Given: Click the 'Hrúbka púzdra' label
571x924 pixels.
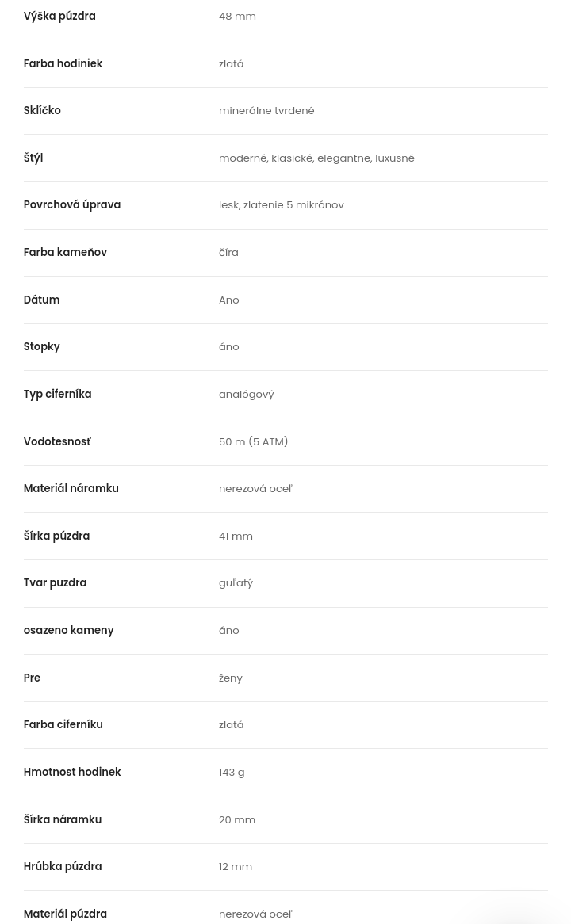Looking at the screenshot, I should [x=63, y=866].
